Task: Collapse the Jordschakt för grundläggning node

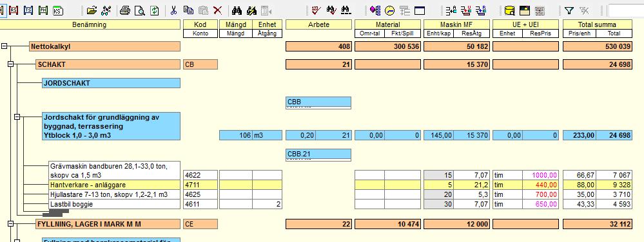Action: pos(17,117)
